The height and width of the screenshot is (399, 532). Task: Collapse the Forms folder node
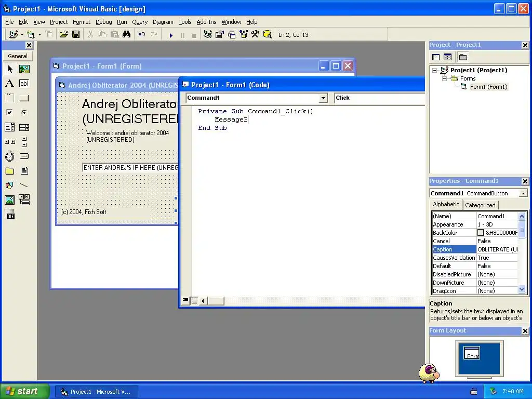[x=444, y=79]
